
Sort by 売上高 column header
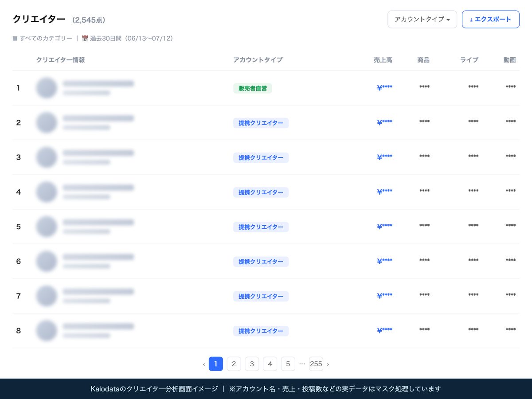coord(383,60)
